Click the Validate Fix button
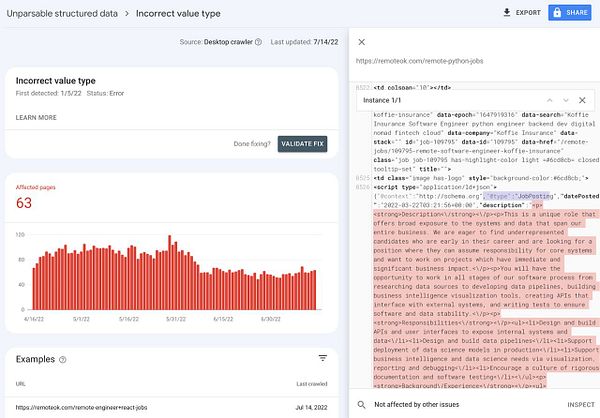Image resolution: width=600 pixels, height=418 pixels. point(302,144)
